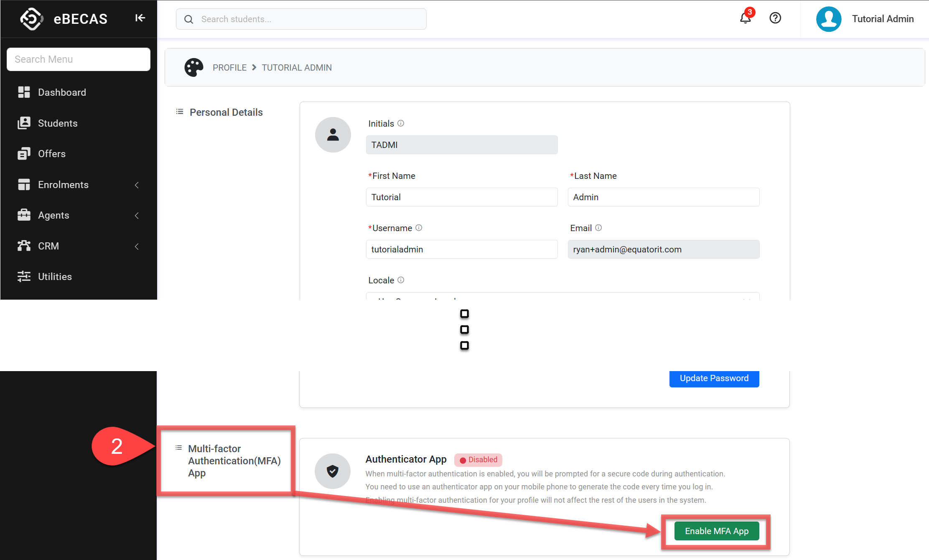Viewport: 929px width, 560px height.
Task: Expand the CRM submenu chevron
Action: (x=137, y=246)
